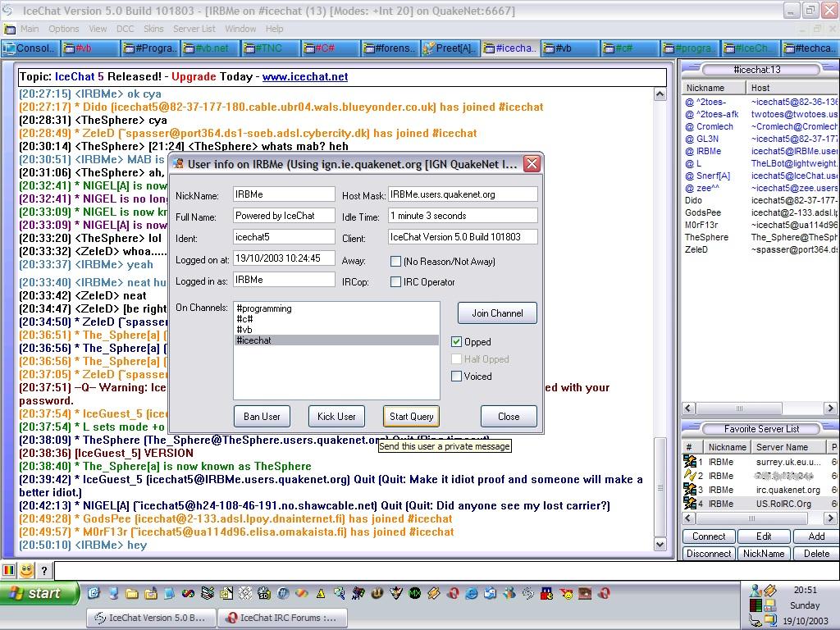Click the NickName field in User info
The width and height of the screenshot is (840, 630).
pos(284,194)
